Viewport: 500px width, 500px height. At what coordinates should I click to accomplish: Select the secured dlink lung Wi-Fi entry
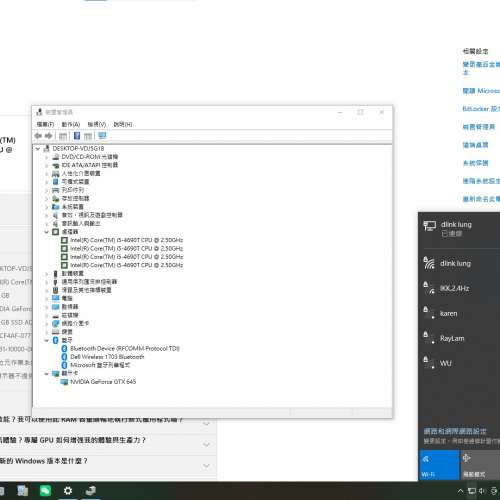[459, 263]
